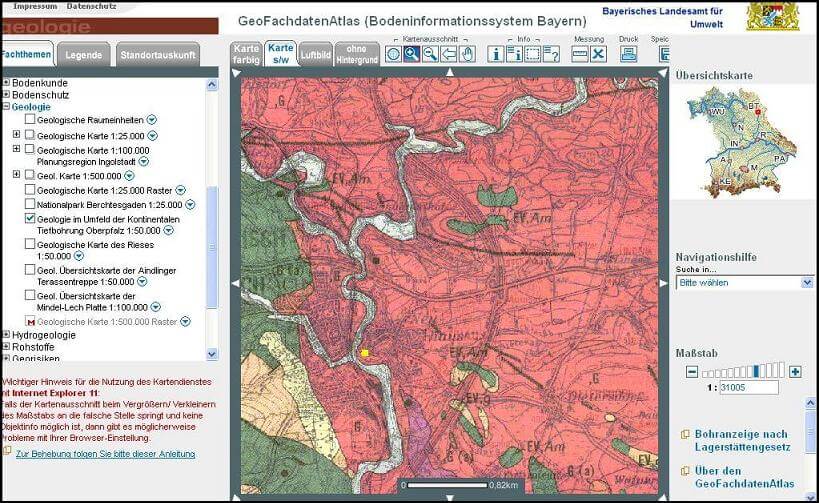
Task: Click the Druck printer icon
Action: (628, 54)
